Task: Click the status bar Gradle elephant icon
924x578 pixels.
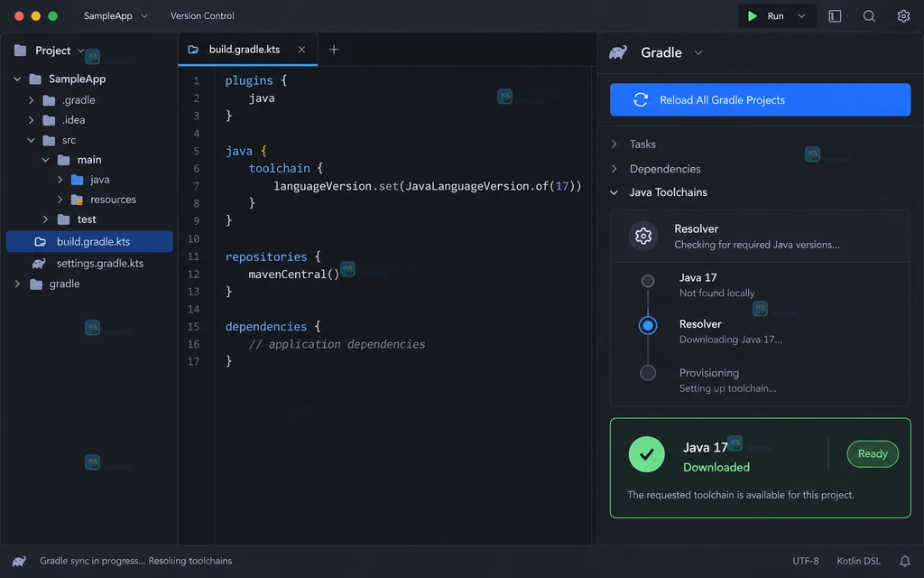Action: (x=19, y=561)
